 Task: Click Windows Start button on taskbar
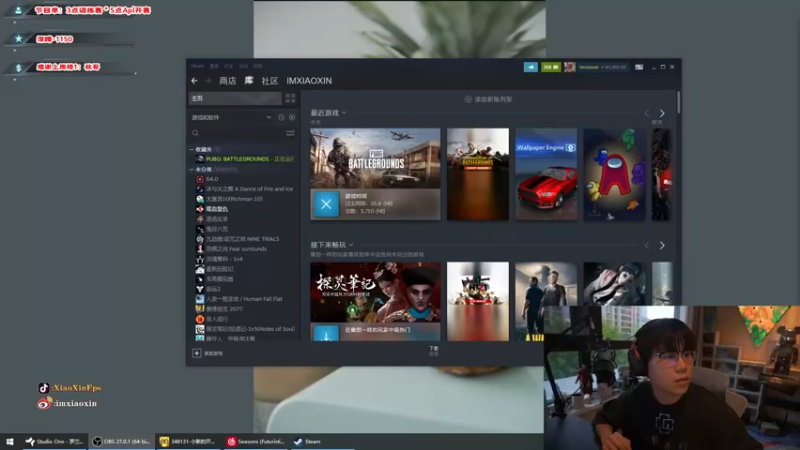coord(10,442)
